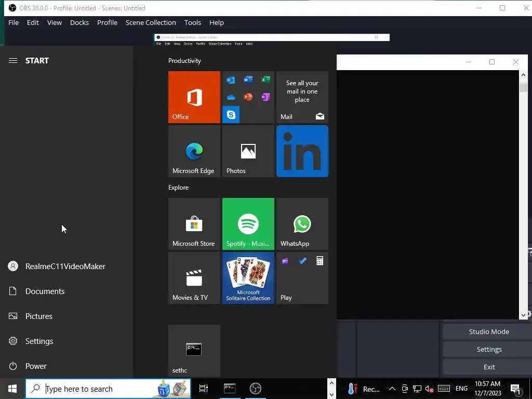Open the Tools menu in OBS
This screenshot has height=399, width=532.
coord(193,23)
